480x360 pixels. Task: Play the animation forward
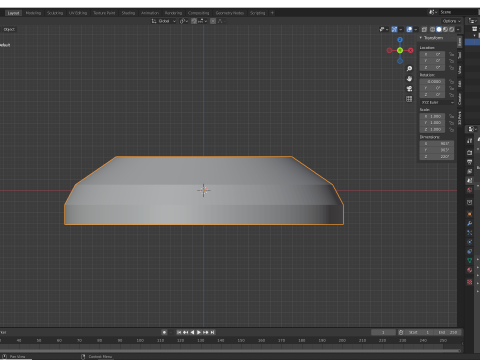click(199, 332)
